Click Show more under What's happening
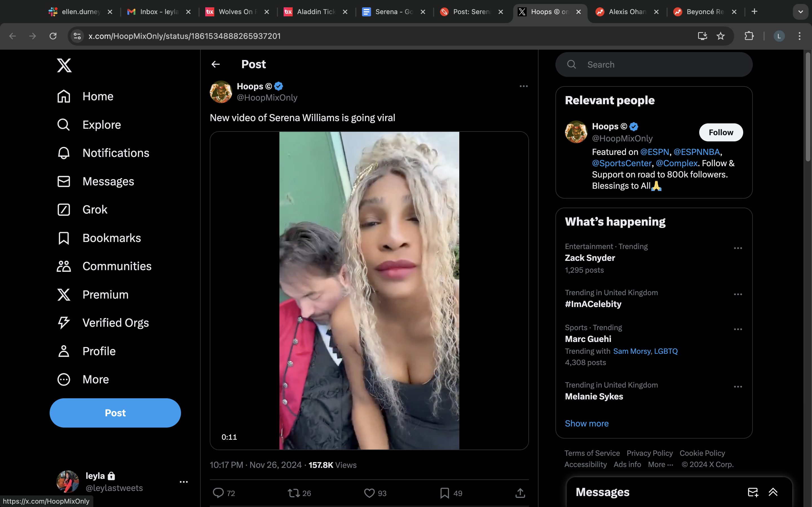The image size is (812, 507). (586, 423)
